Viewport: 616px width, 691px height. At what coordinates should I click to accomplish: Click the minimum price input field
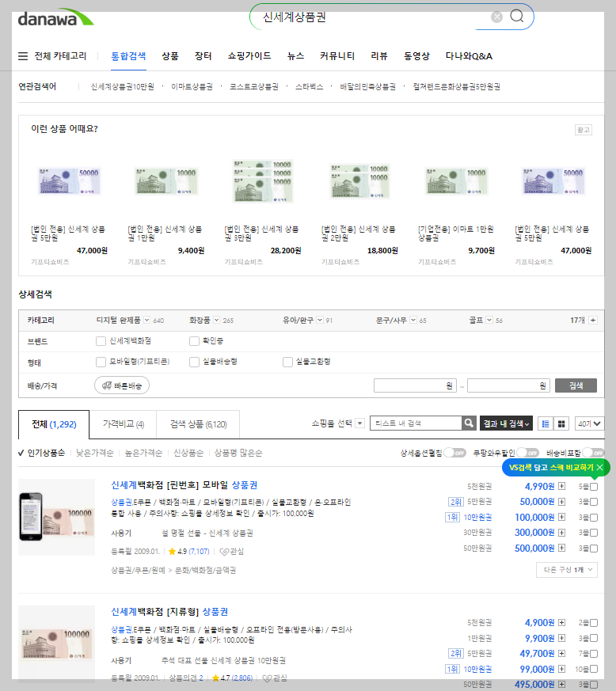pos(415,385)
